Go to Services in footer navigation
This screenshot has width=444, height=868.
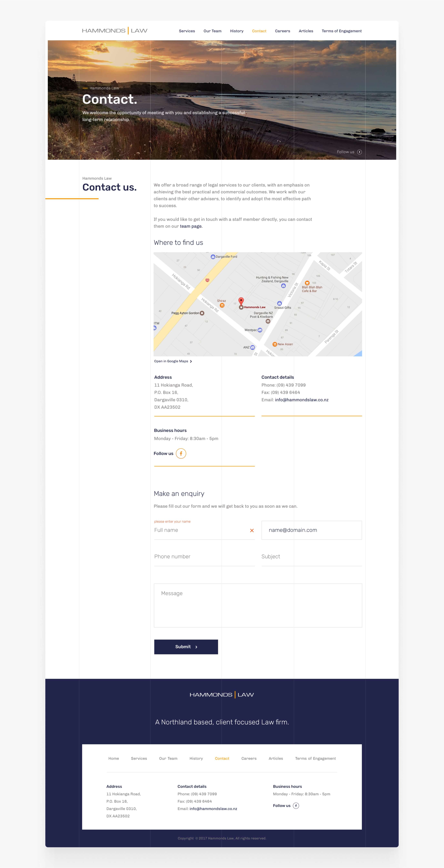[139, 759]
